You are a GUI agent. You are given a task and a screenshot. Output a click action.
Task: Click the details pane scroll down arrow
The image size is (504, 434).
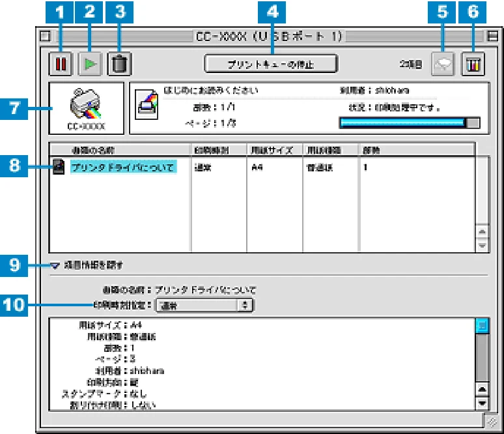click(482, 403)
